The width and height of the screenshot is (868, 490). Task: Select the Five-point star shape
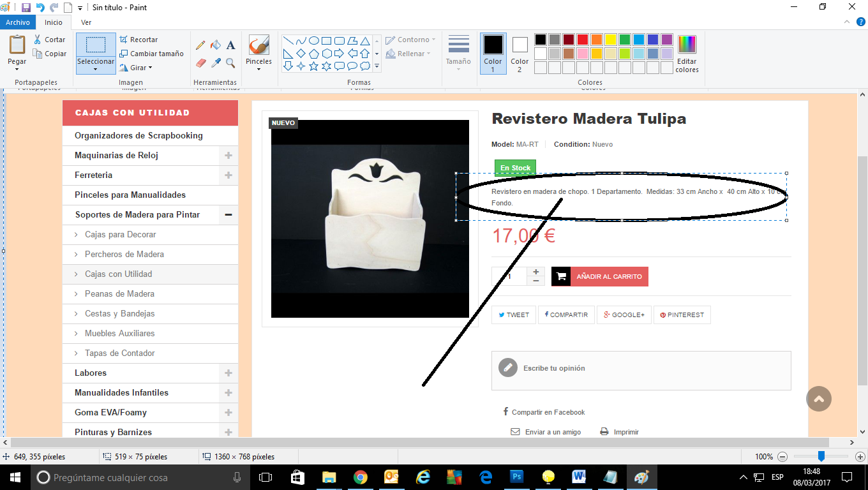(x=313, y=66)
